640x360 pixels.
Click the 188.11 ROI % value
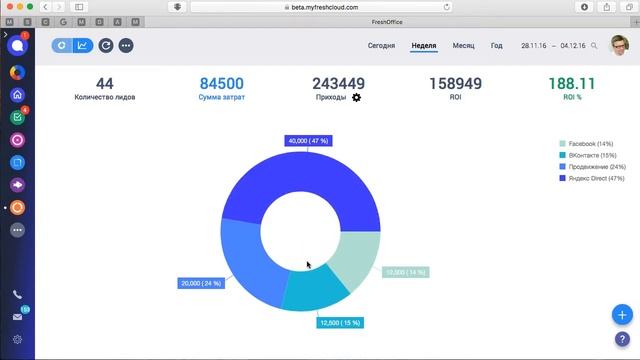click(x=572, y=84)
